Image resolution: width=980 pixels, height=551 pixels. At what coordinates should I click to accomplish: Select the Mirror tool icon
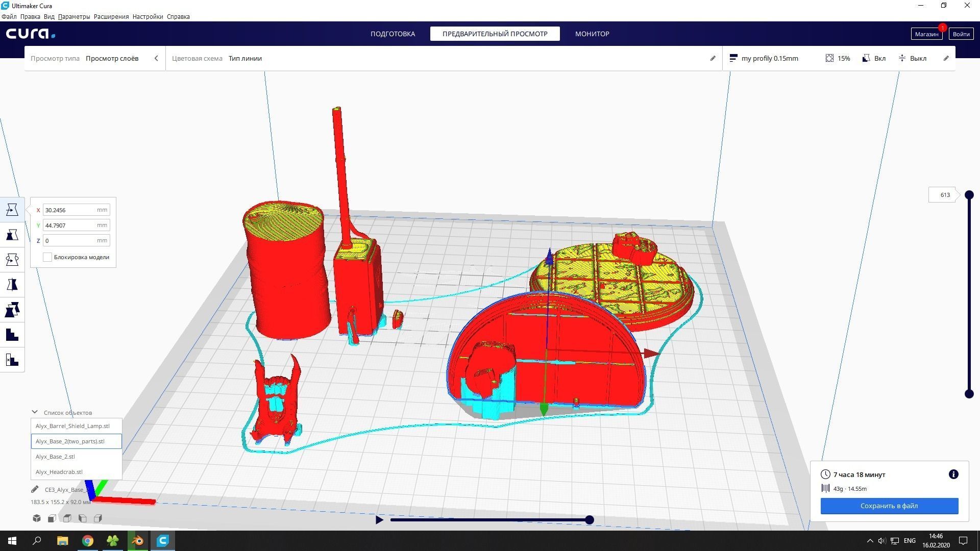click(x=12, y=285)
